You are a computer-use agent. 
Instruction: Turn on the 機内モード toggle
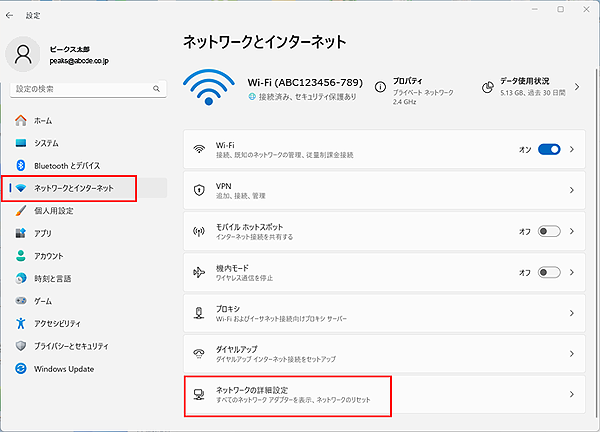click(x=549, y=272)
